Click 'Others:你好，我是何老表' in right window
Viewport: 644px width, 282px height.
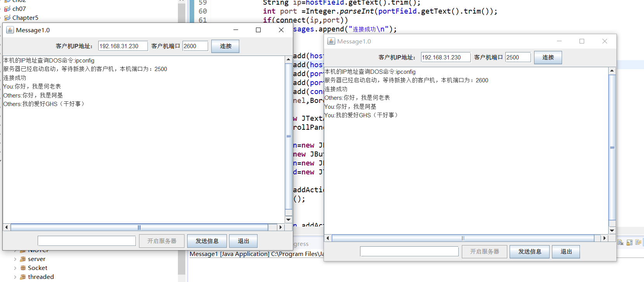click(357, 98)
